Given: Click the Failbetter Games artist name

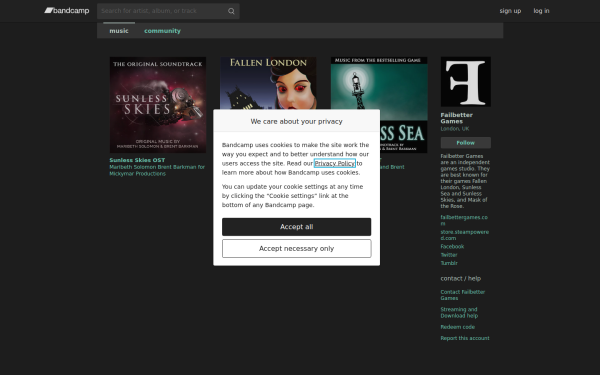Looking at the screenshot, I should click(x=456, y=118).
